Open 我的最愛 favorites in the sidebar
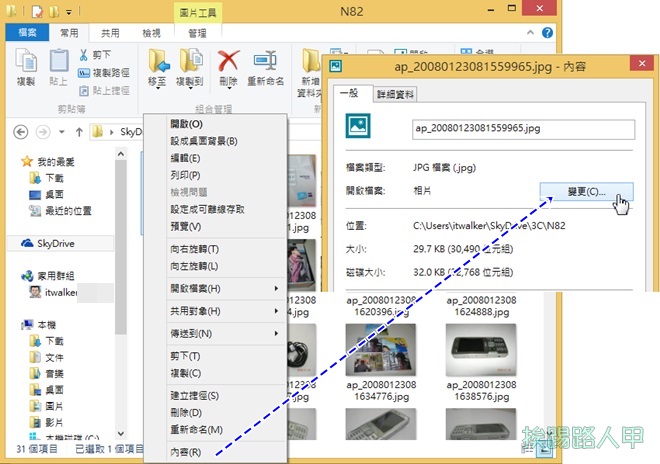Viewport: 660px width, 464px height. [56, 161]
